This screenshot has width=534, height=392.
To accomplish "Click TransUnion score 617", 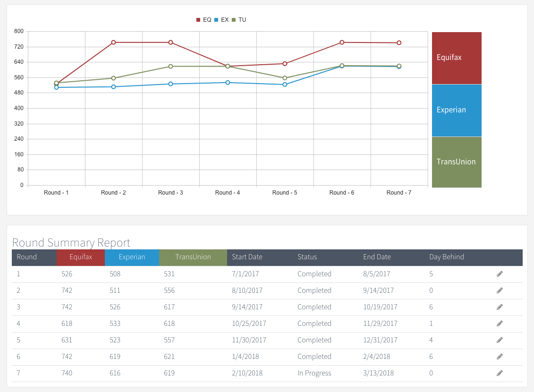I will (169, 307).
